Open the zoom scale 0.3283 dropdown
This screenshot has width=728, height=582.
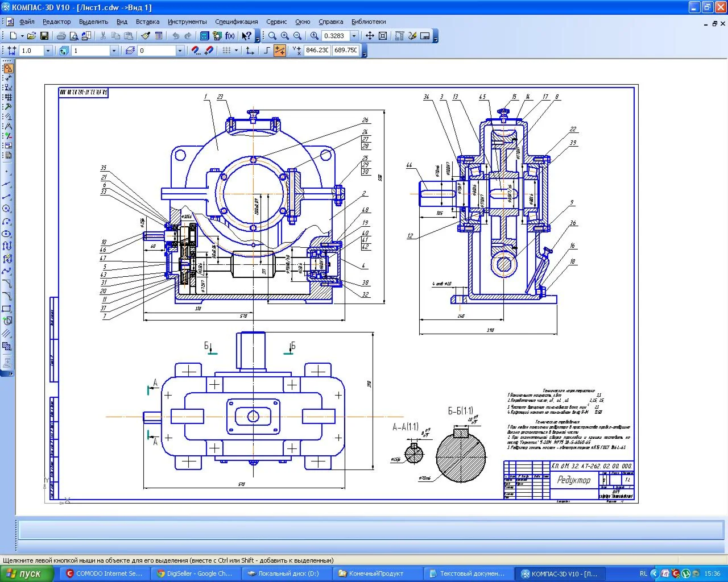(x=354, y=36)
